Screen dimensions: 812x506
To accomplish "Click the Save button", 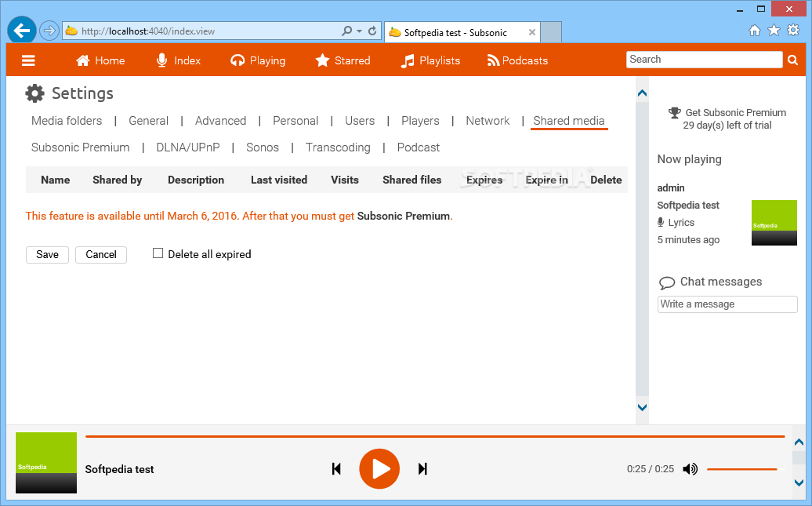I will [47, 254].
